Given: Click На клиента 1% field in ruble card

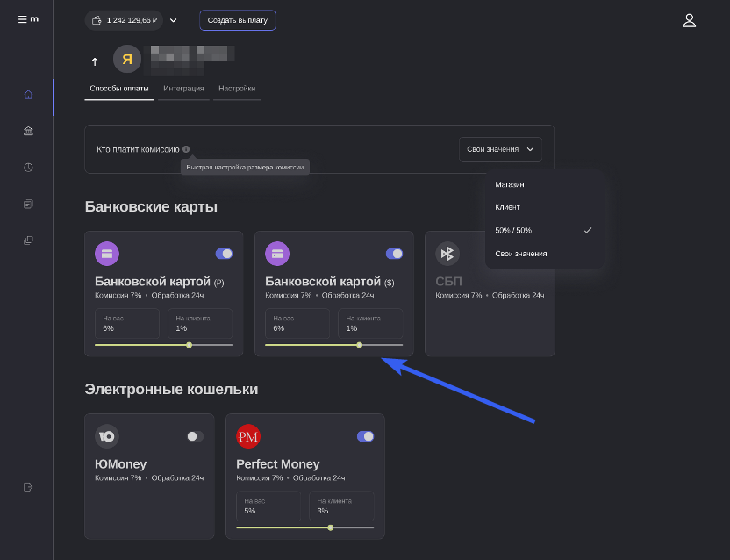Looking at the screenshot, I should (200, 323).
